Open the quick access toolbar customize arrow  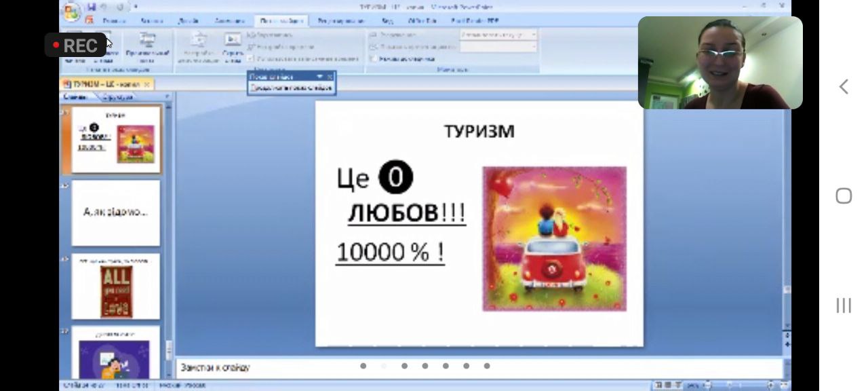(x=136, y=7)
